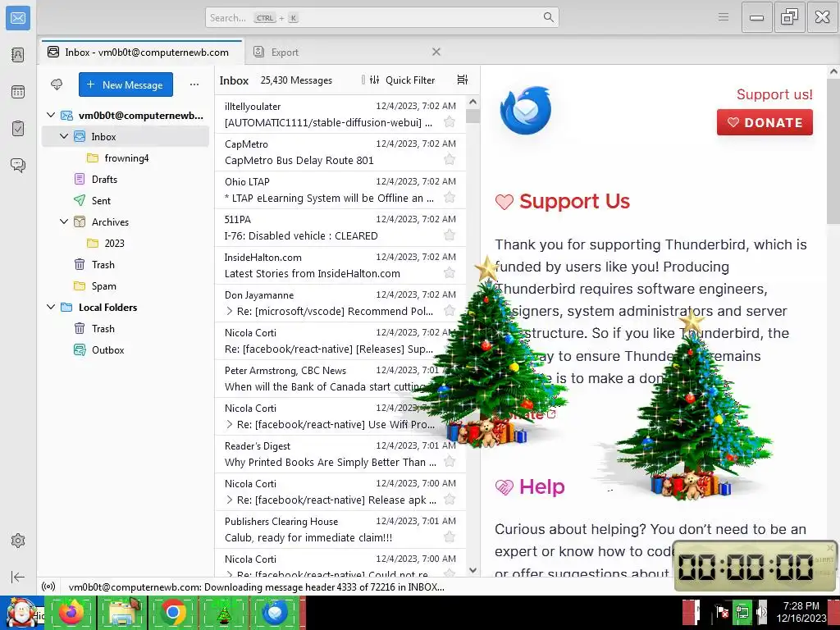Viewport: 840px width, 630px height.
Task: Expand Nicola Corti Use Wifi thread
Action: pos(230,424)
